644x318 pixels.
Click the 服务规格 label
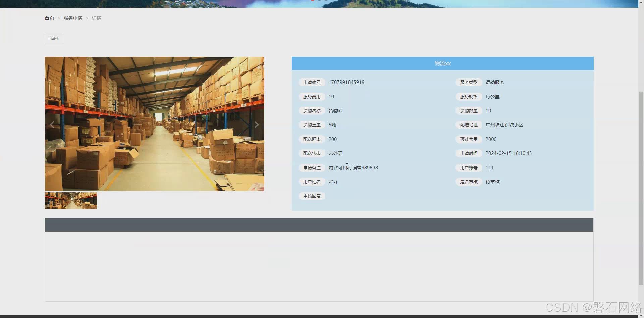click(x=469, y=97)
